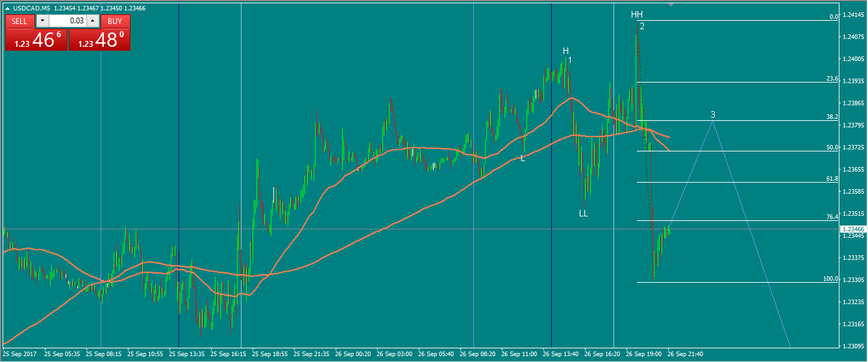Click price scale value 1.23795
Screen dimensions: 868x362
[x=854, y=125]
